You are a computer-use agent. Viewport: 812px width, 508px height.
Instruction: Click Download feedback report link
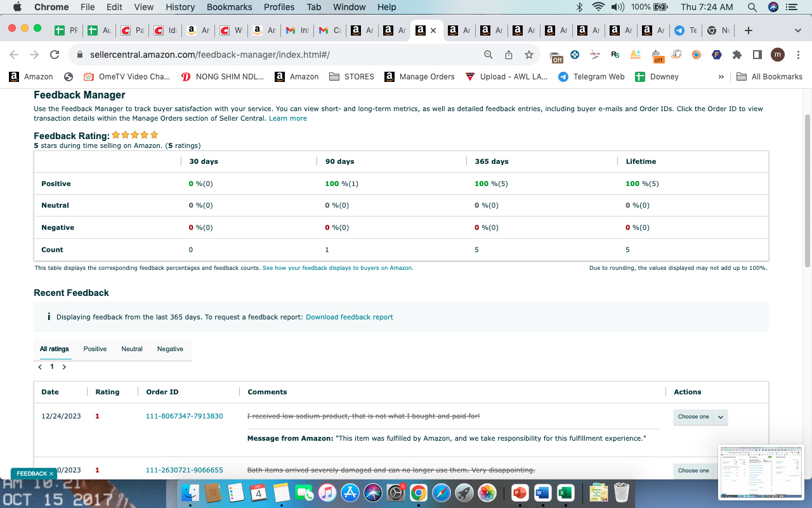(350, 317)
